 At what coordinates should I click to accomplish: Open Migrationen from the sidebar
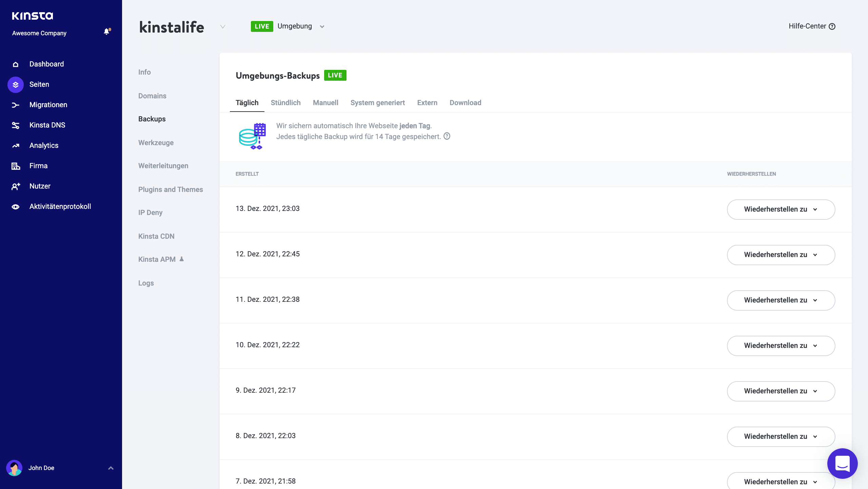[48, 104]
